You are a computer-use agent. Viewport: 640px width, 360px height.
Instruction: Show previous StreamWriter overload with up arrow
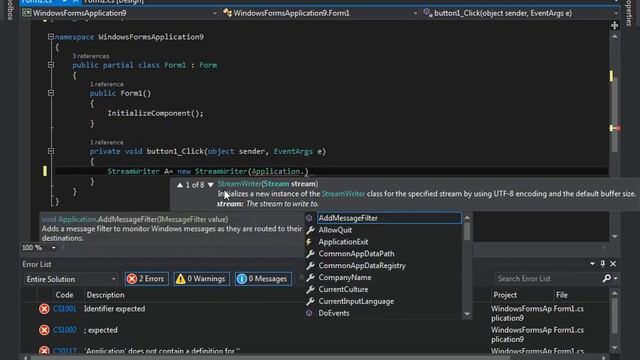click(x=180, y=185)
